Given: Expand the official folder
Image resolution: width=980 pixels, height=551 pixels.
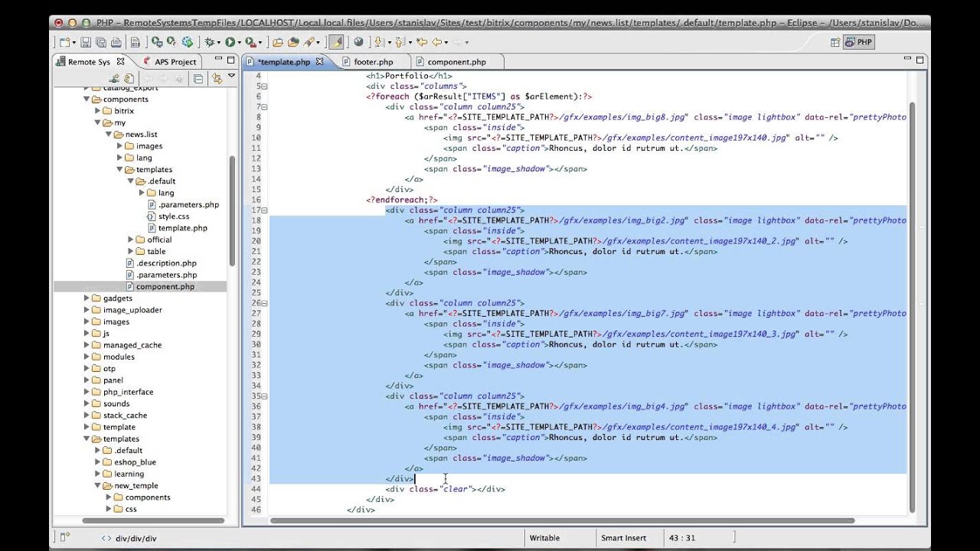Looking at the screenshot, I should tap(131, 240).
